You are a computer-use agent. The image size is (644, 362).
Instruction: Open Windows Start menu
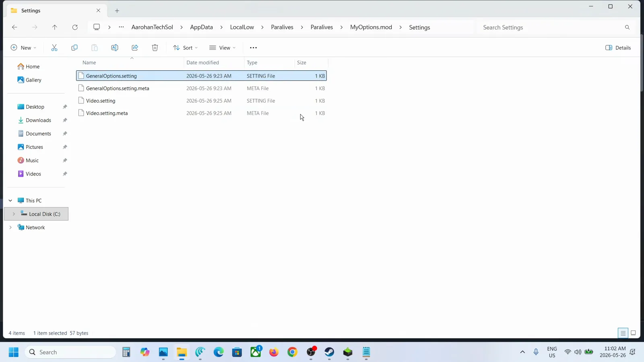tap(14, 352)
